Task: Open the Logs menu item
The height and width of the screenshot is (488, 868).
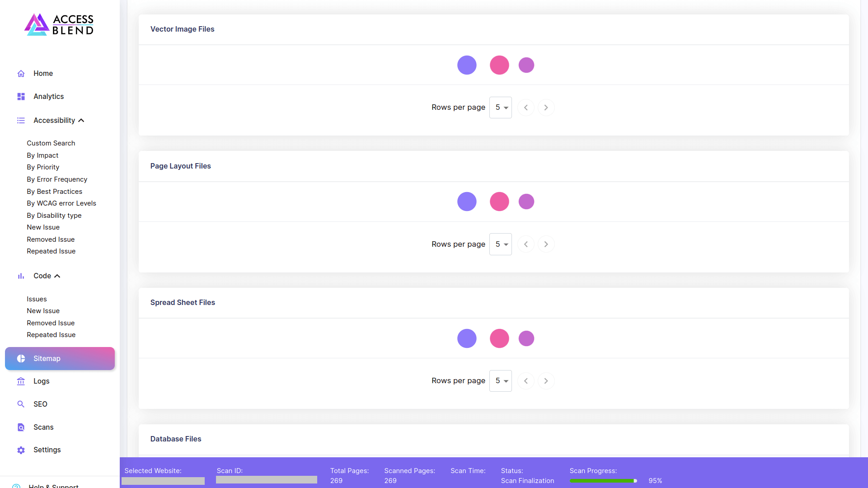Action: click(41, 381)
